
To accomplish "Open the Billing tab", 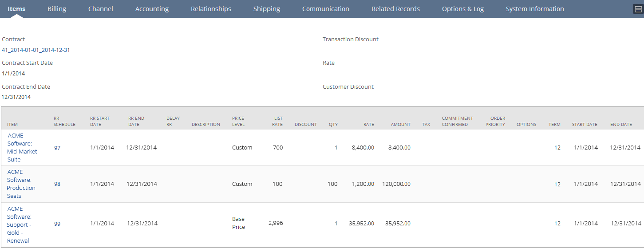I will pyautogui.click(x=57, y=9).
